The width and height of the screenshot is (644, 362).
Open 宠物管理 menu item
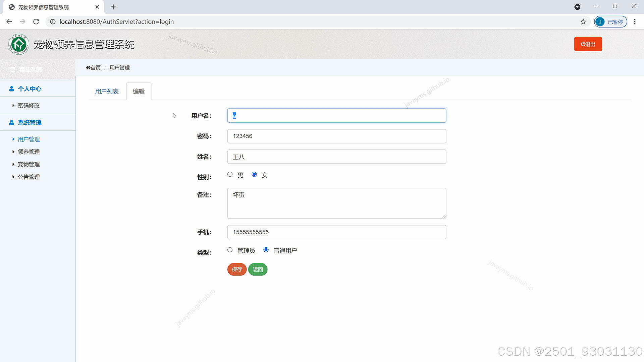click(29, 164)
